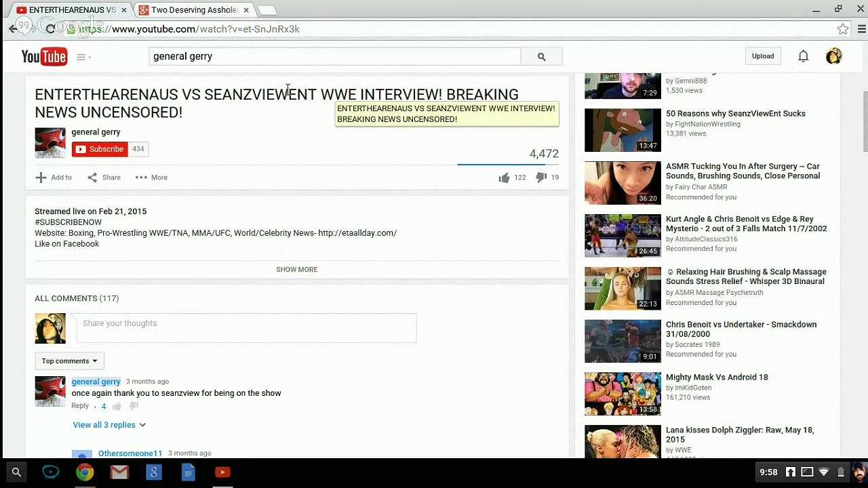Screen dimensions: 868x488
Task: Click the subscriber count 434
Action: coord(138,149)
